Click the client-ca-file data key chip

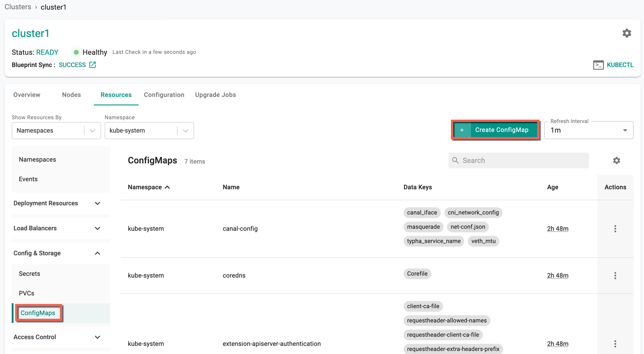click(x=423, y=306)
